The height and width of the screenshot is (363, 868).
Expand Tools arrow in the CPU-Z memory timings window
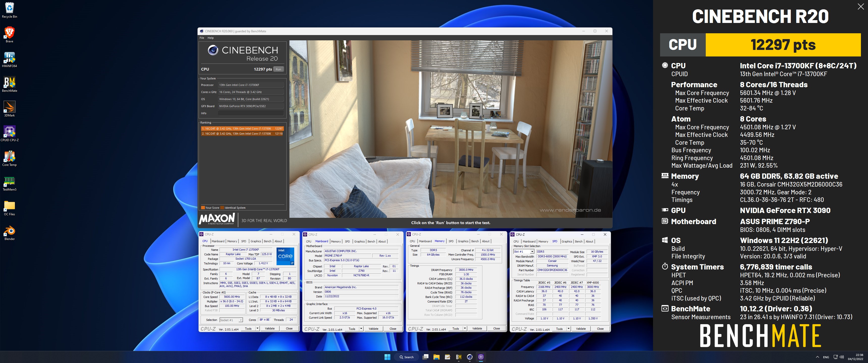[465, 328]
